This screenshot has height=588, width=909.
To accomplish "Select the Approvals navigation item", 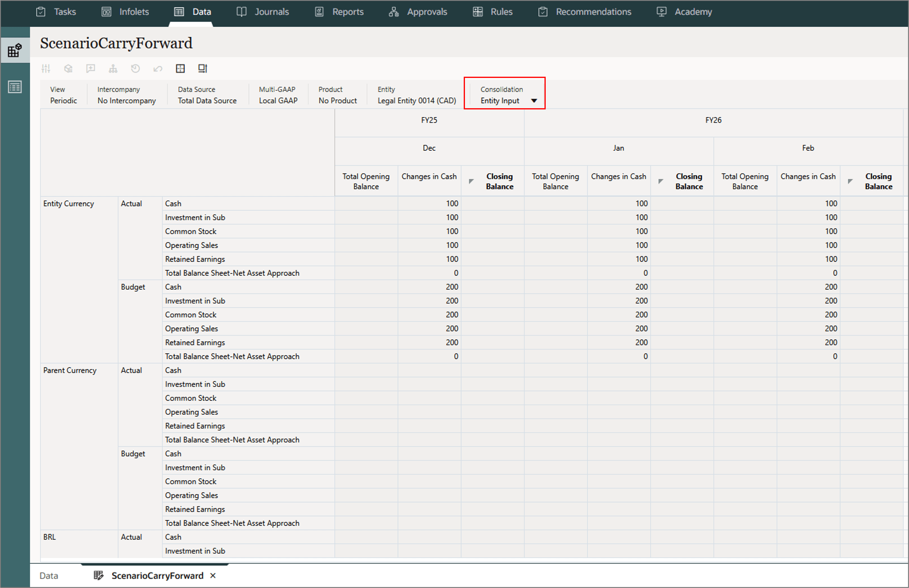I will point(427,11).
